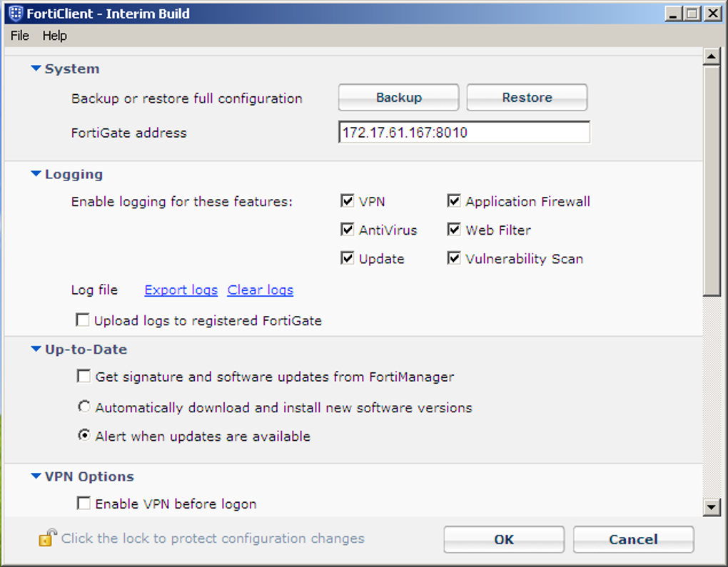728x567 pixels.
Task: Confirm settings with the OK button
Action: [503, 539]
